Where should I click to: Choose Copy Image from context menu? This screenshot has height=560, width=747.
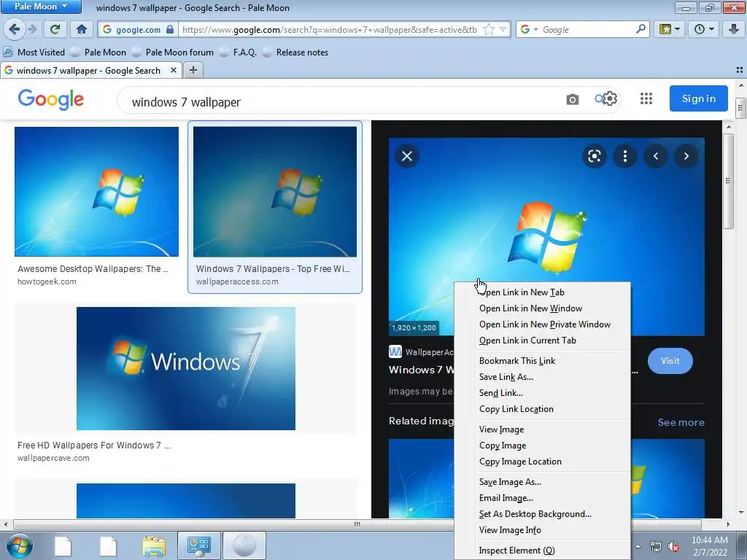coord(542,446)
